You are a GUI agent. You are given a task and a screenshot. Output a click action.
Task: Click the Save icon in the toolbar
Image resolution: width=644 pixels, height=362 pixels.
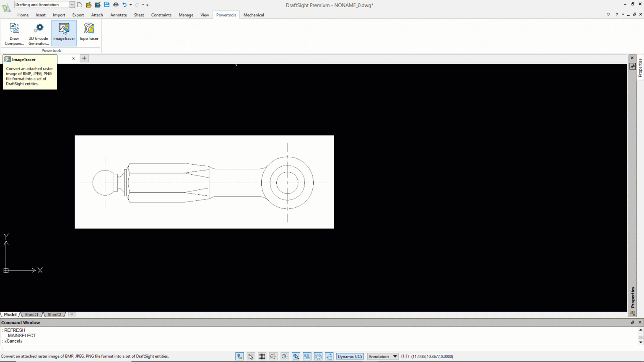click(x=106, y=5)
